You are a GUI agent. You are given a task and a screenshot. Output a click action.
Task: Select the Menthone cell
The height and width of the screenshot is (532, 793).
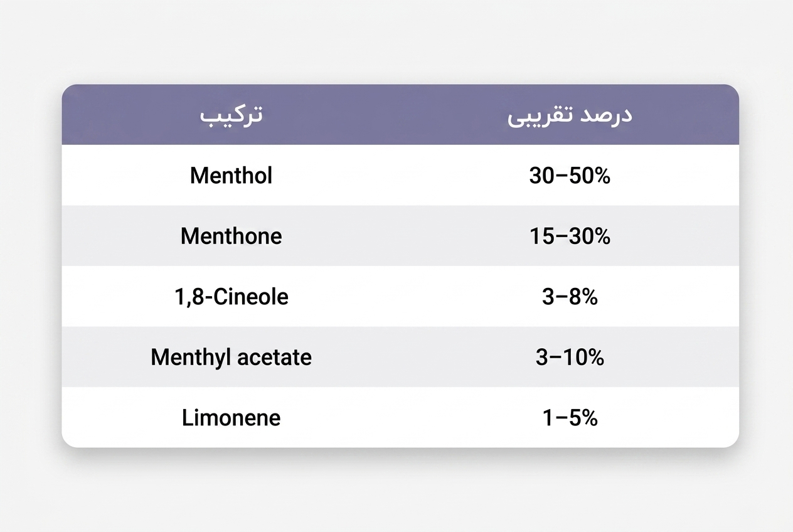(231, 236)
